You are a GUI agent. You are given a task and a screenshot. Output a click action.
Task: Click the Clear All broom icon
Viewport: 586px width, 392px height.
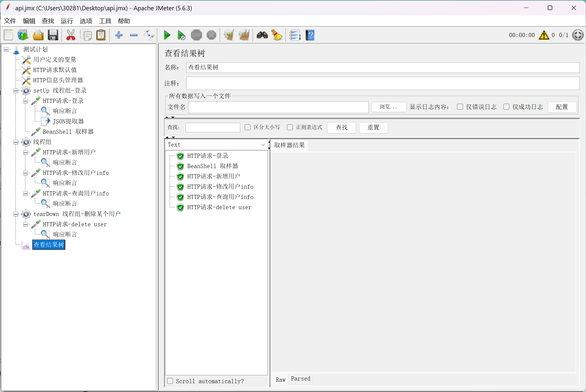[x=244, y=35]
